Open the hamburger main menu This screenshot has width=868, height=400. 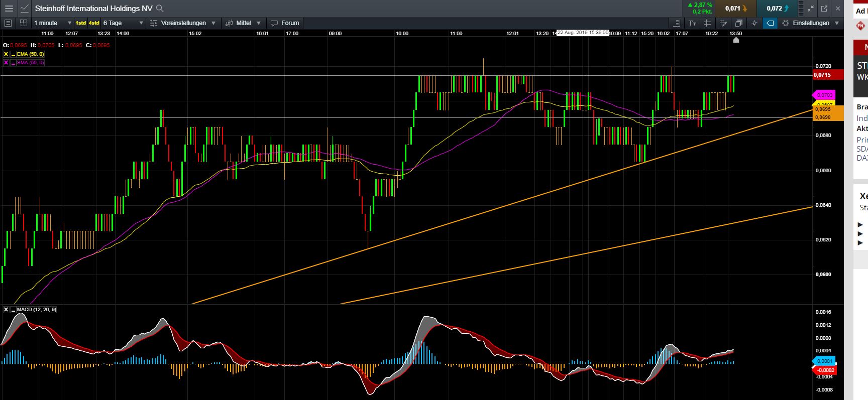(x=9, y=9)
